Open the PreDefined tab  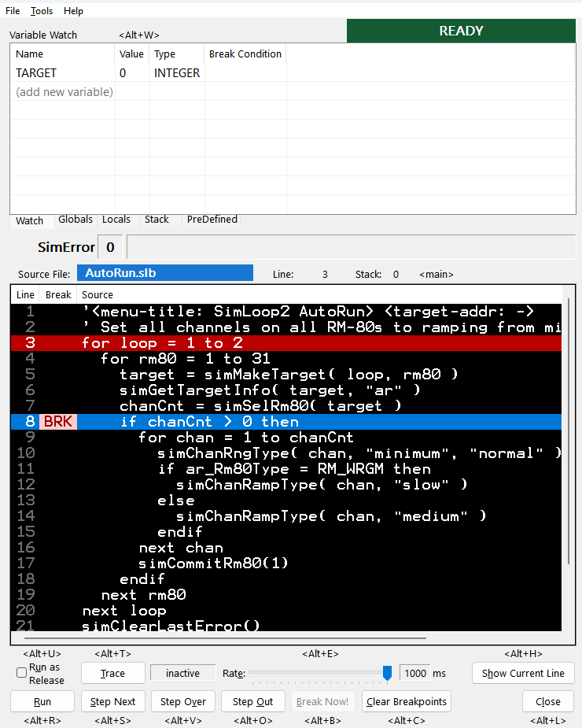212,220
